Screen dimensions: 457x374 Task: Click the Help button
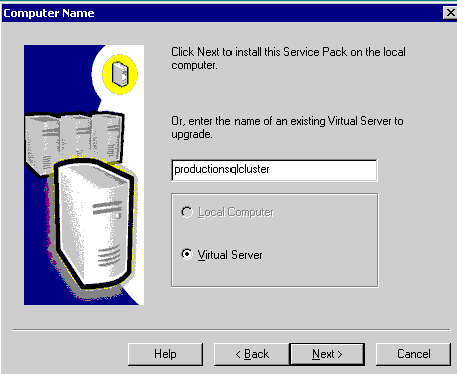[165, 354]
